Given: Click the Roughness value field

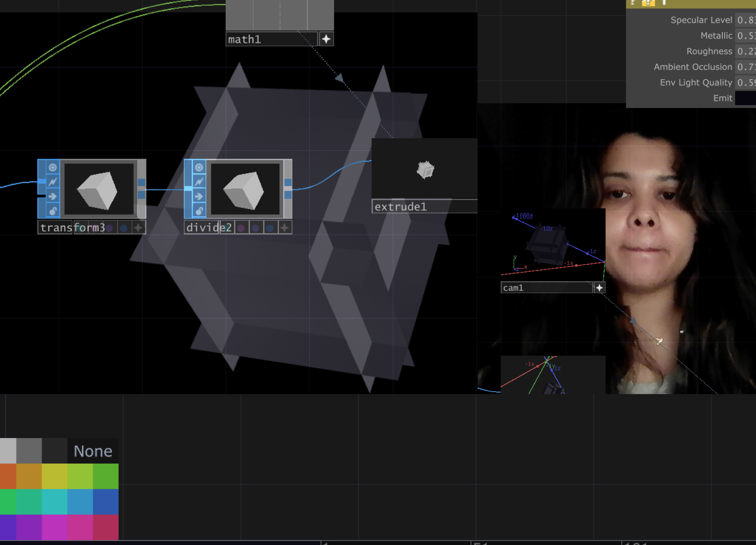Looking at the screenshot, I should (745, 51).
